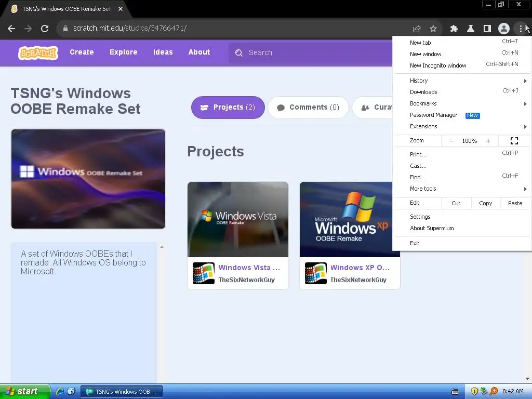Open About Supermium
Viewport: 532px width, 399px height.
click(x=462, y=229)
